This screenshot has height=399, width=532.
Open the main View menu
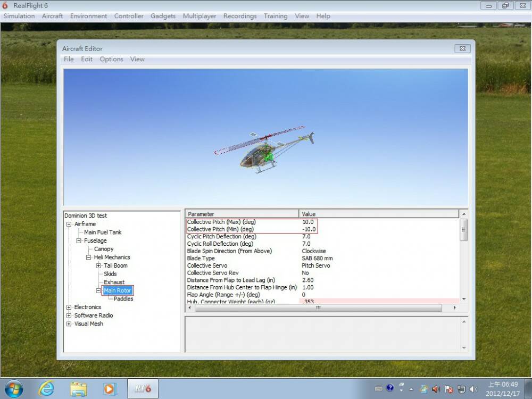pos(302,16)
